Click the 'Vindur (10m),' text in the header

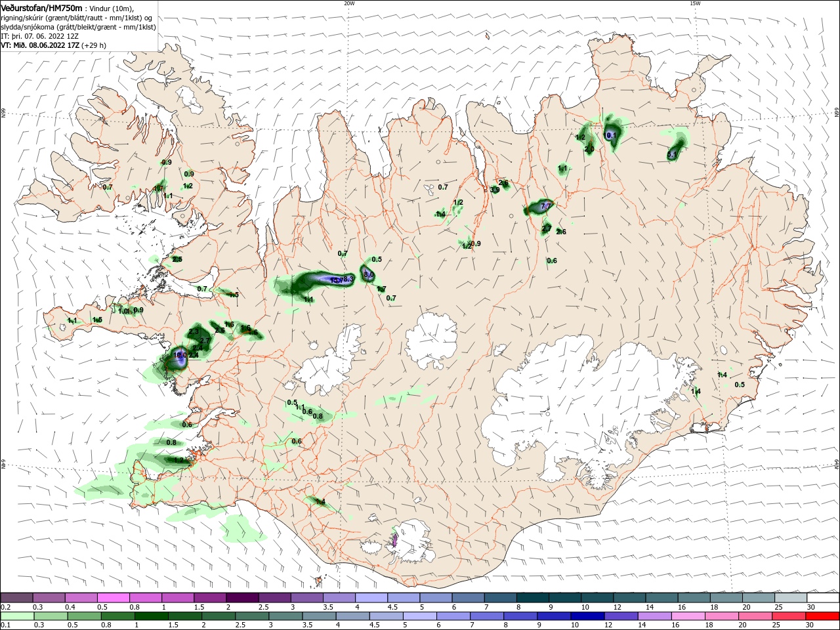click(x=110, y=9)
